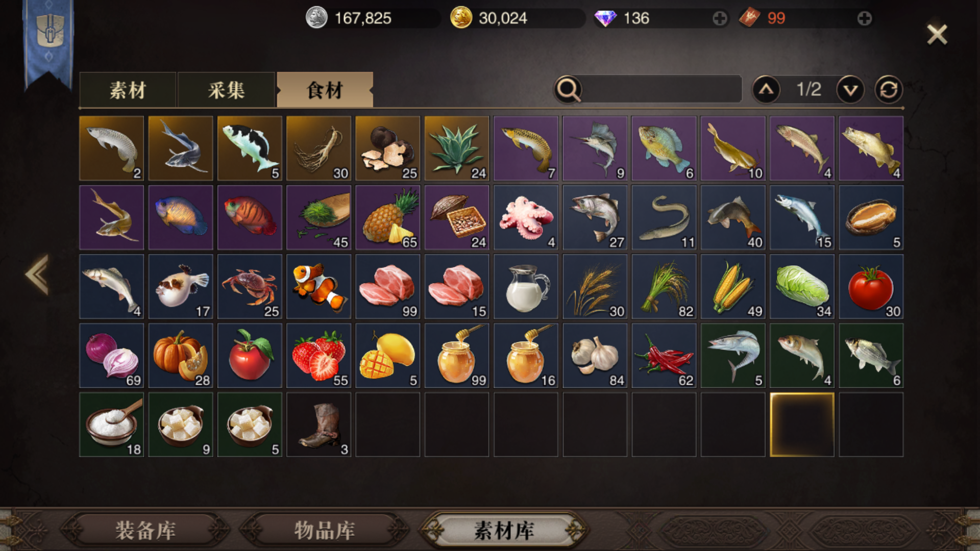Select the milk jug ingredient
Screen dimensions: 980x551
(x=526, y=287)
